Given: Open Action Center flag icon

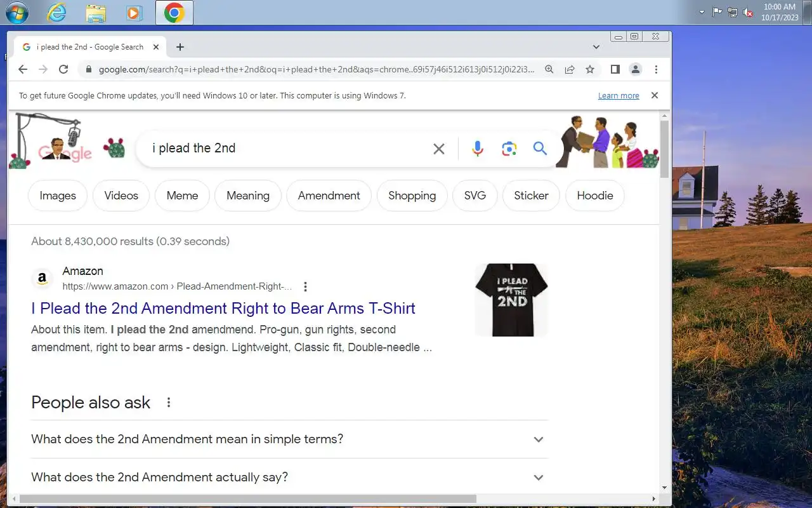Looking at the screenshot, I should (x=717, y=12).
